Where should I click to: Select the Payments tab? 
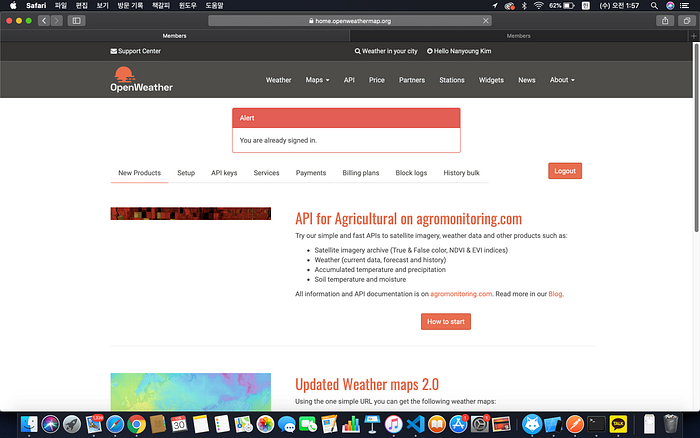tap(311, 173)
